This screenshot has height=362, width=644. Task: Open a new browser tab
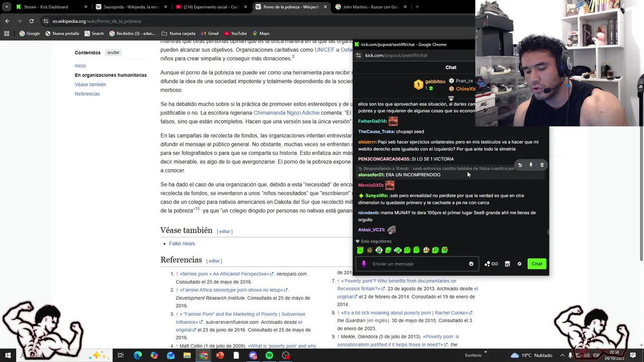click(x=417, y=7)
